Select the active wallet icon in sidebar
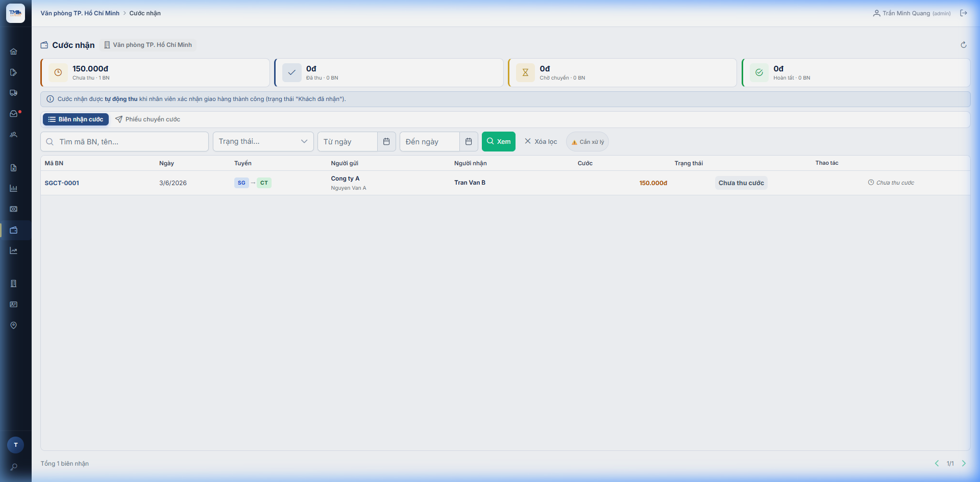980x482 pixels. (x=14, y=230)
